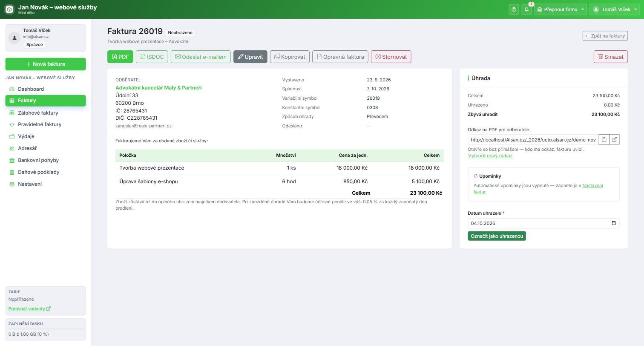The image size is (644, 346).
Task: Click the Vytvořit nový odkaz link
Action: click(x=490, y=156)
